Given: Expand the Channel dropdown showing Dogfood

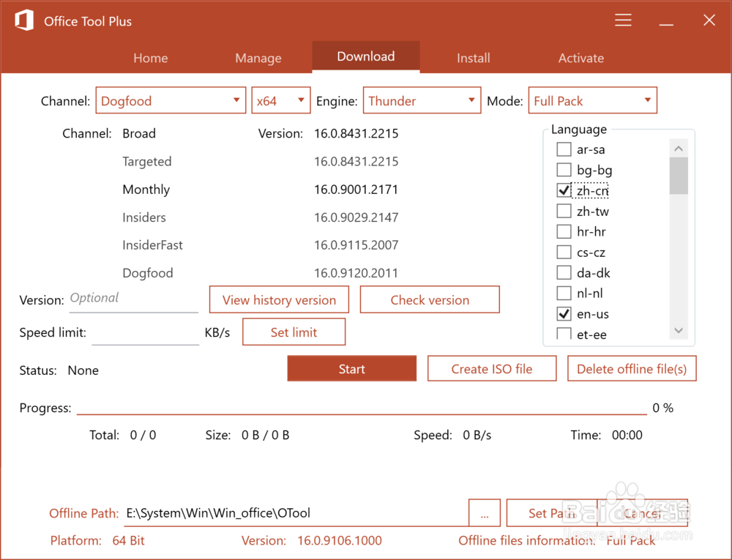Looking at the screenshot, I should (171, 100).
